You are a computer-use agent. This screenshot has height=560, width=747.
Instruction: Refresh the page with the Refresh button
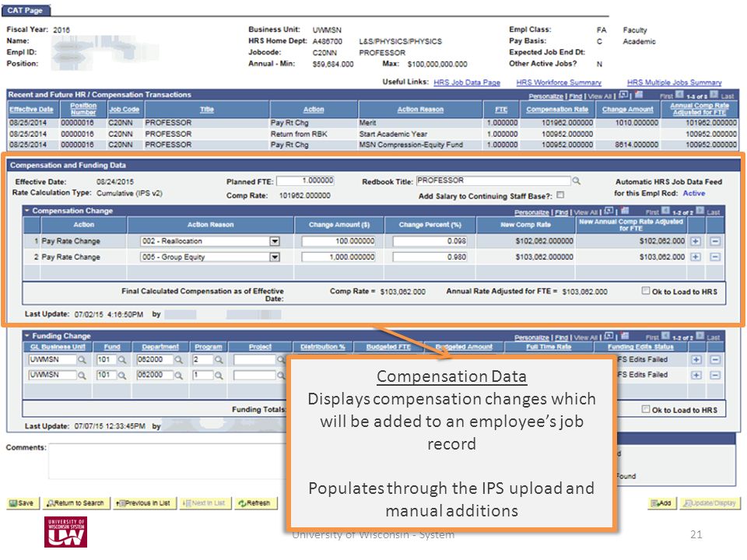coord(255,503)
